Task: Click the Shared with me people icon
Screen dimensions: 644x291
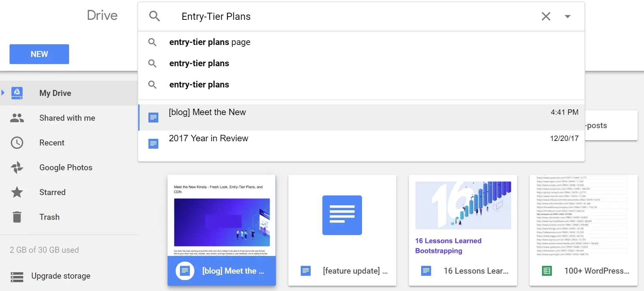Action: coord(17,118)
